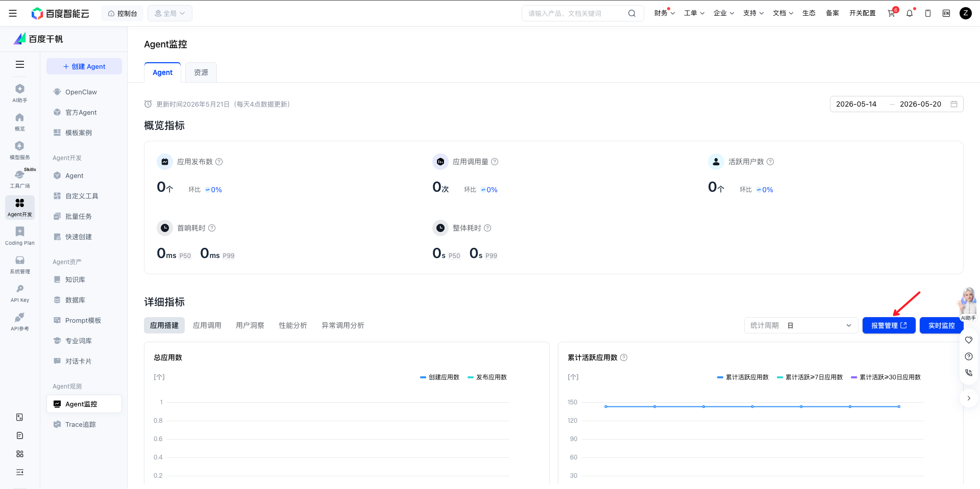Image resolution: width=980 pixels, height=489 pixels.
Task: Open the 全局 region dropdown
Action: click(x=170, y=13)
